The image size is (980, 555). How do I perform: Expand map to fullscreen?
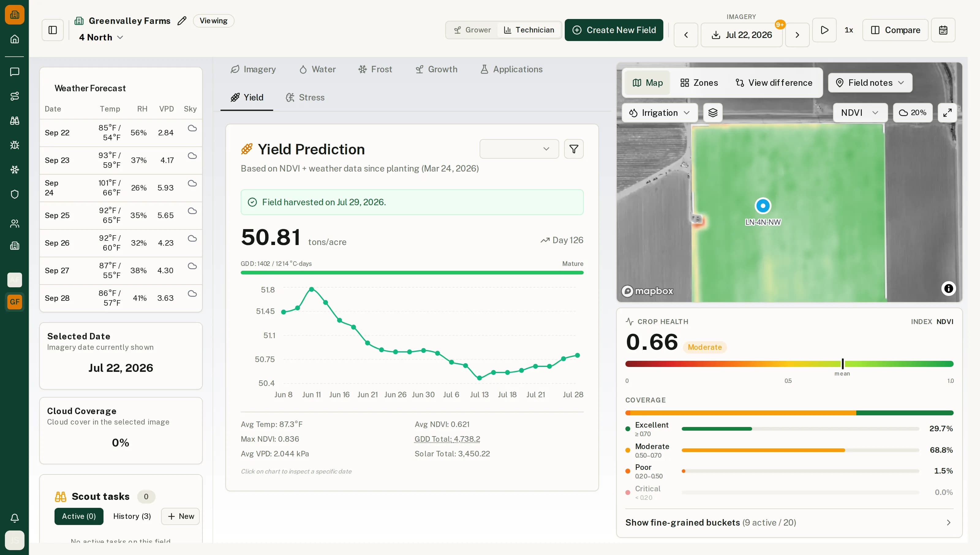[x=947, y=112]
